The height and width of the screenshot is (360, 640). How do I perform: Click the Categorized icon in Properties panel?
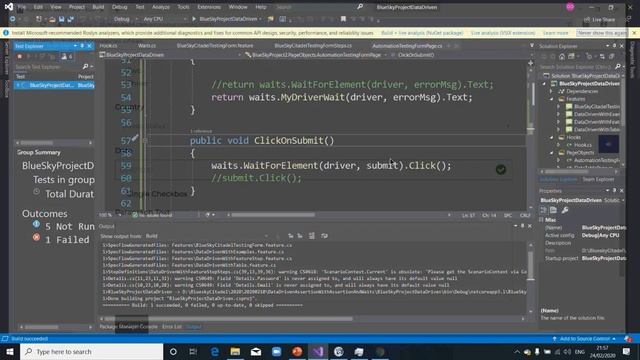544,210
